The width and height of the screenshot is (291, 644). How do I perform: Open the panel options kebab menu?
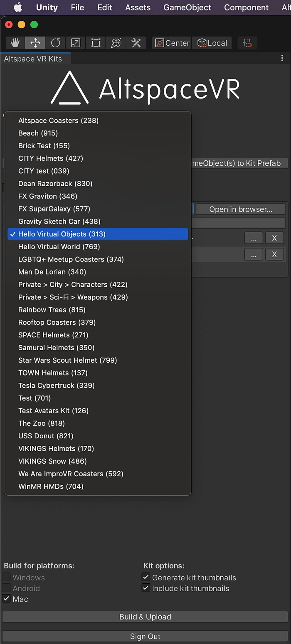282,59
